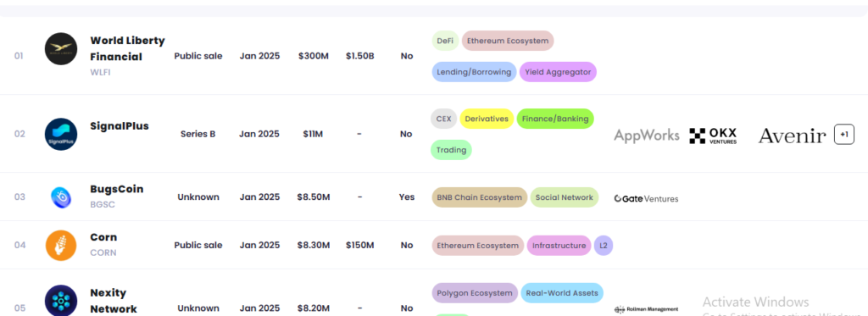Click the Nexity Network logo icon
The width and height of the screenshot is (868, 316).
pyautogui.click(x=61, y=301)
